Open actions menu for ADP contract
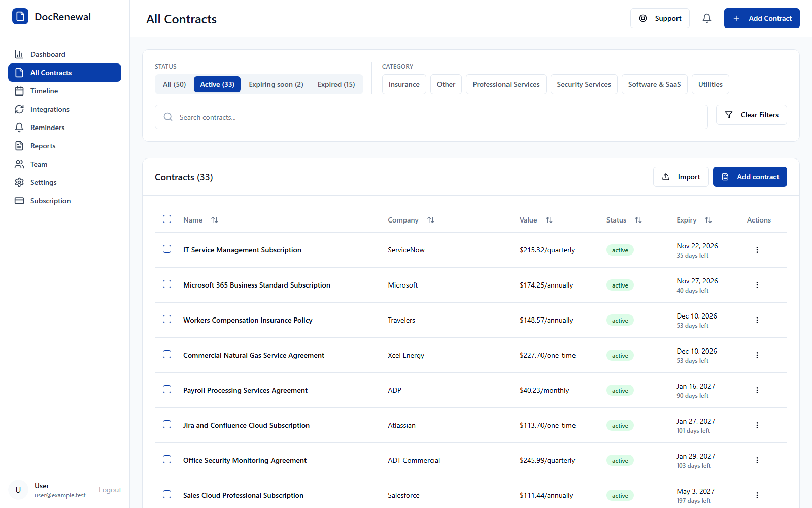Image resolution: width=812 pixels, height=508 pixels. pos(757,390)
